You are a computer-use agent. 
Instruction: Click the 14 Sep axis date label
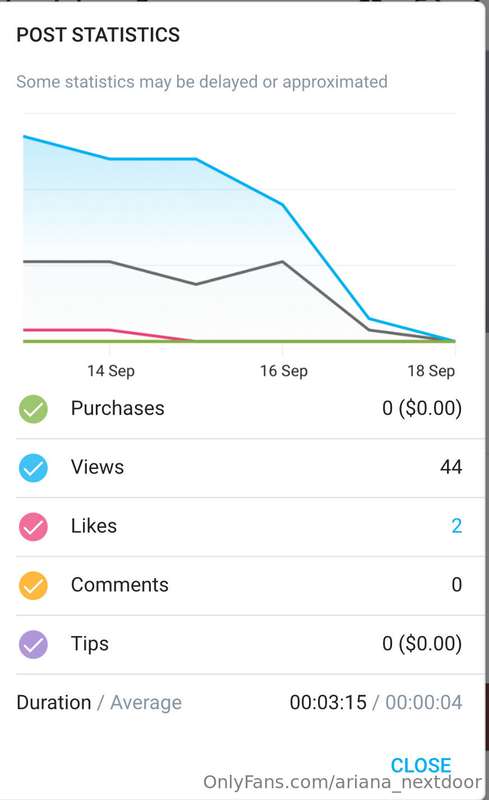click(x=111, y=370)
